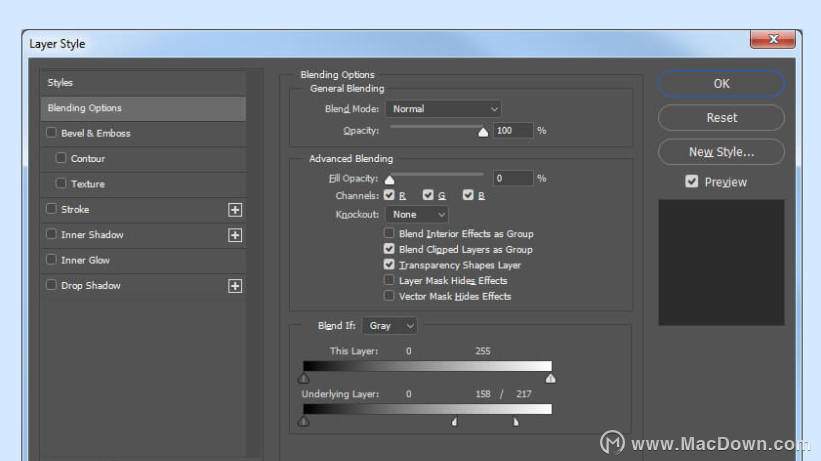Click This Layer white point slider handle

click(x=550, y=378)
